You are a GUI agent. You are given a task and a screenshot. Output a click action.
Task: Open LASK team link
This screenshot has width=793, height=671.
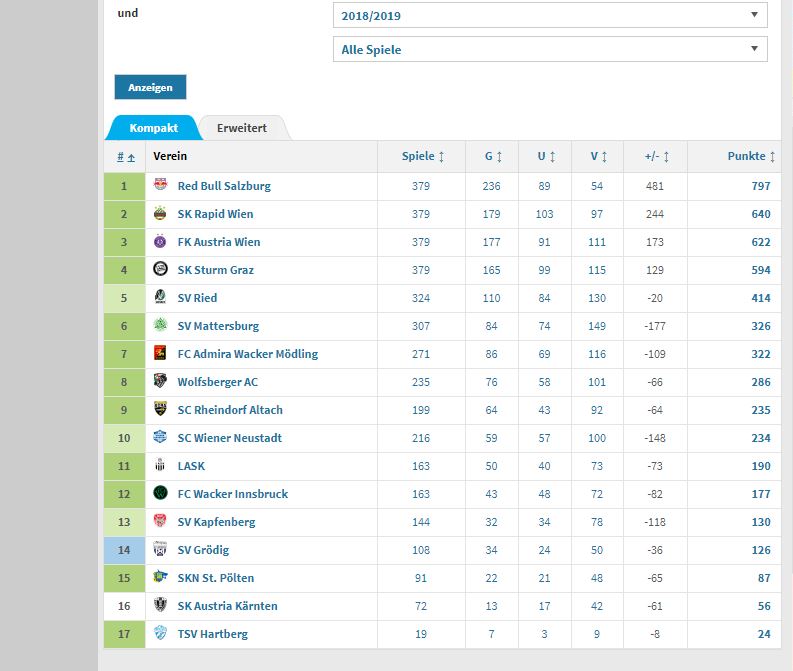(191, 466)
